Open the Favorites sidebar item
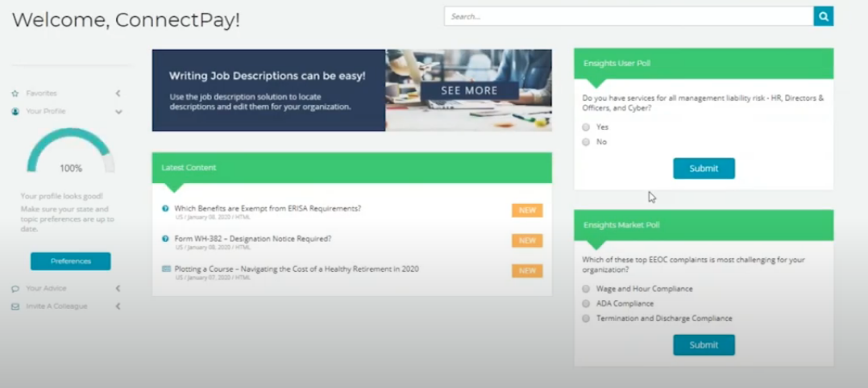The image size is (868, 388). pos(42,94)
